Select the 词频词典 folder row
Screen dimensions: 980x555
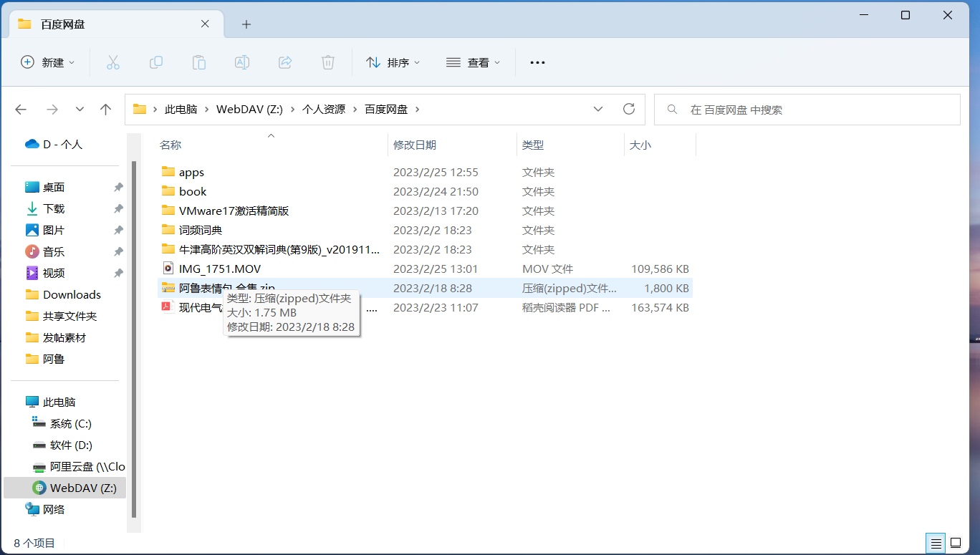point(426,230)
